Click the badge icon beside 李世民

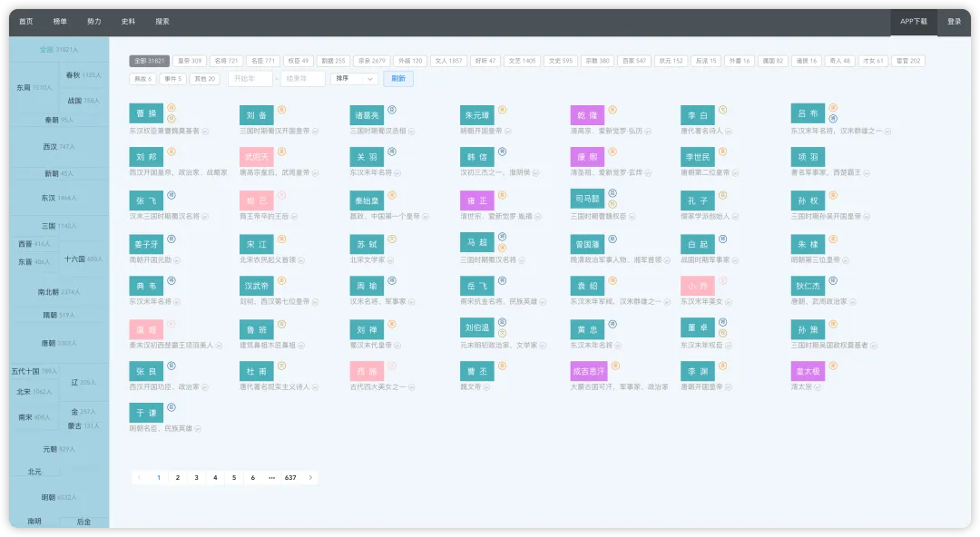click(x=723, y=151)
